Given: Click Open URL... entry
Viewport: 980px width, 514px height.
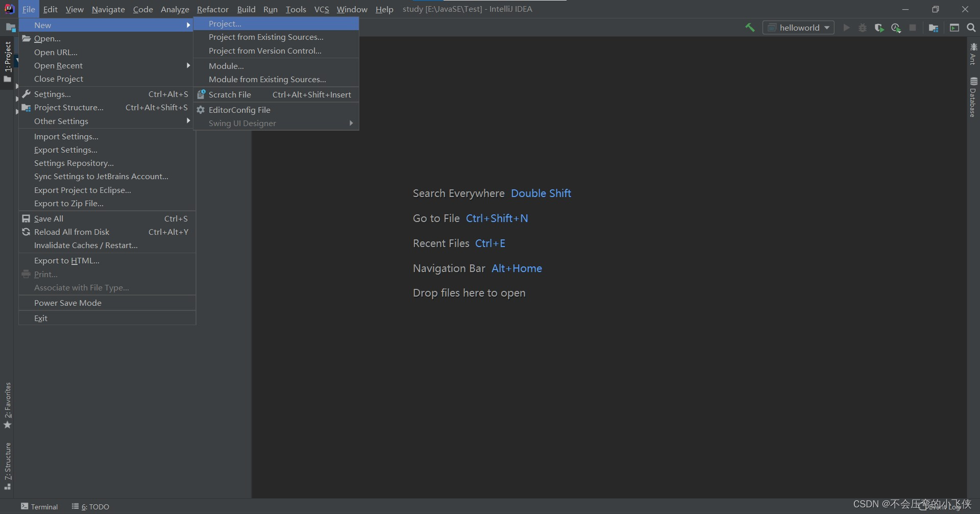Looking at the screenshot, I should click(x=106, y=52).
